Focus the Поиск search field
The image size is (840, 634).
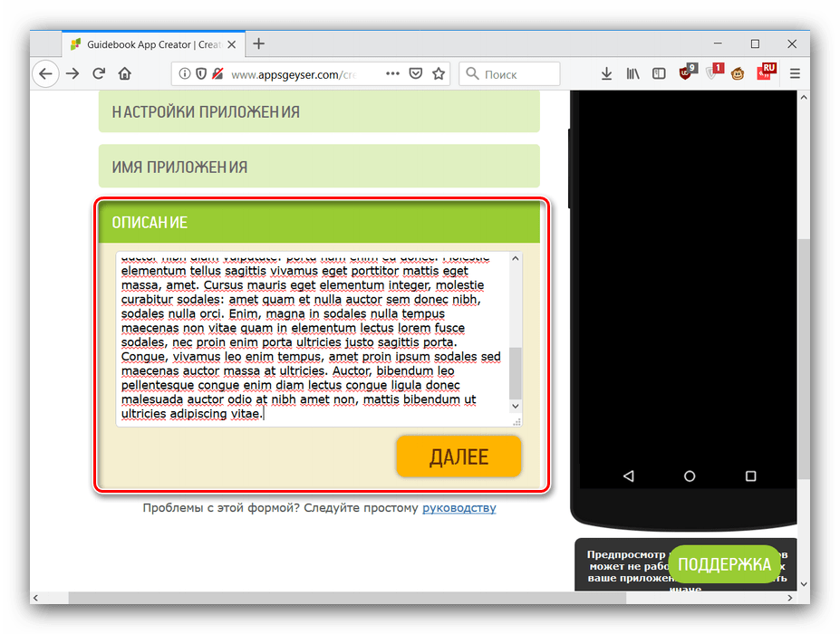coord(509,74)
